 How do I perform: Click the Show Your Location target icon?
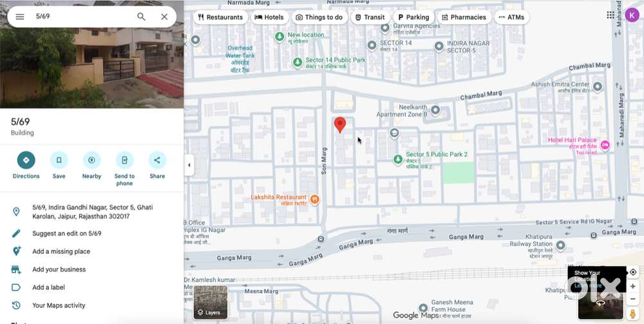tap(633, 272)
